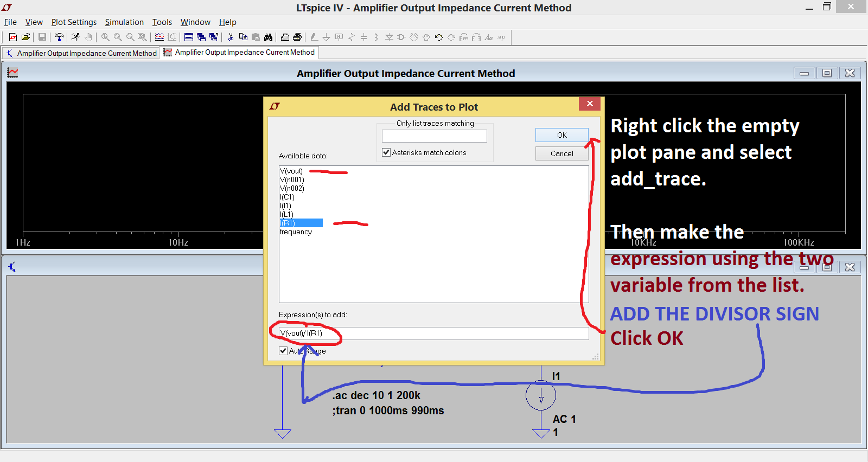Screen dimensions: 868x462
Task: Click the I1 current source symbol
Action: (x=541, y=396)
